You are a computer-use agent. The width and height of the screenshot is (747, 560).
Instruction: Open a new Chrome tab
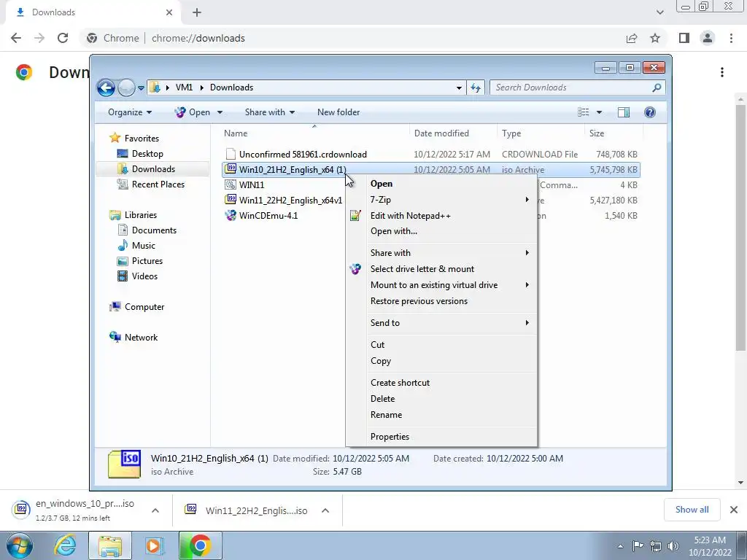click(197, 12)
